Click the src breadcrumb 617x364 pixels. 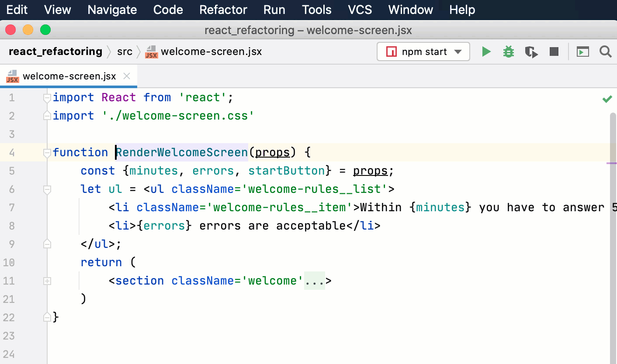click(x=125, y=52)
